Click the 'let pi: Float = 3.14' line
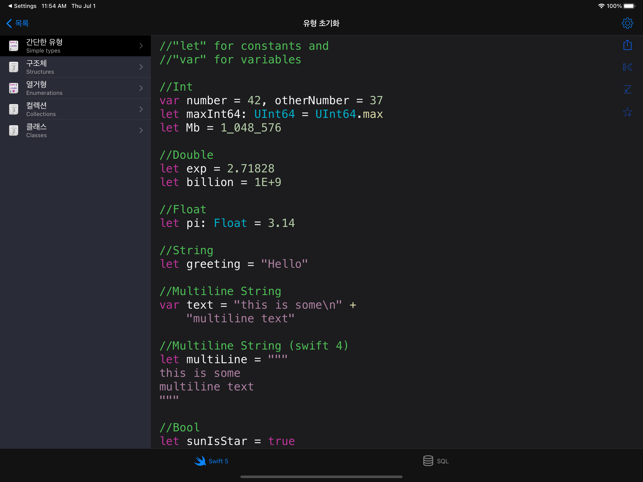Screen dimensions: 643x482 point(227,223)
